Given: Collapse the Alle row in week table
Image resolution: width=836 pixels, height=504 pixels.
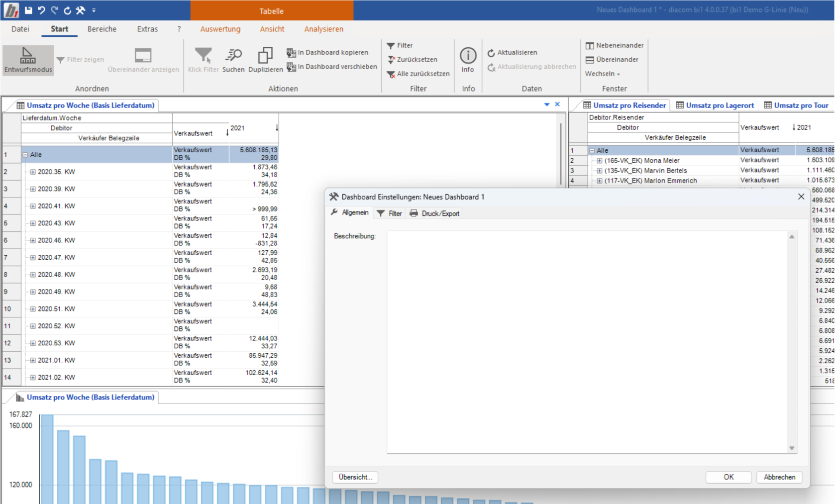Looking at the screenshot, I should [25, 155].
